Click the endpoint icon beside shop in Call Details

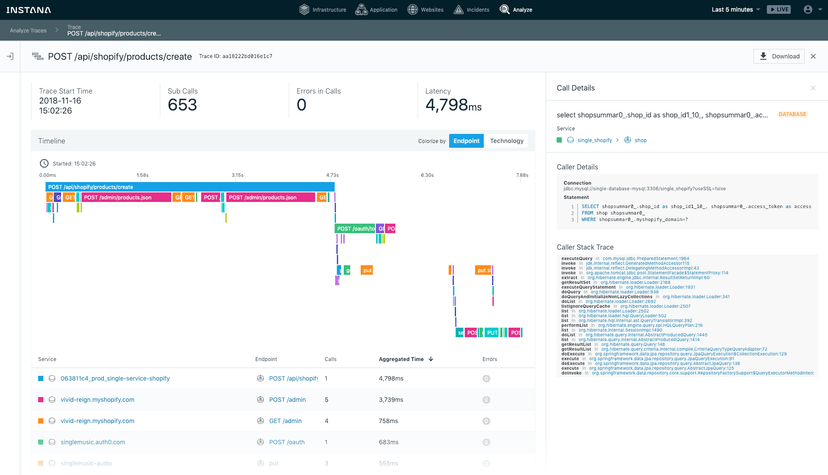627,140
